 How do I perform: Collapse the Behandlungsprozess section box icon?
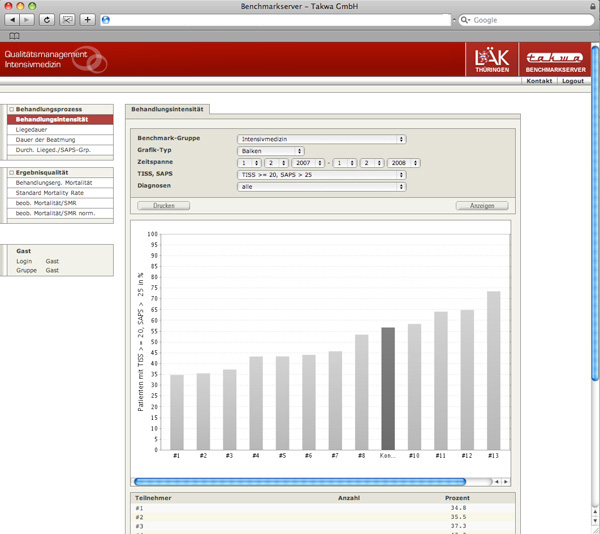tap(11, 109)
